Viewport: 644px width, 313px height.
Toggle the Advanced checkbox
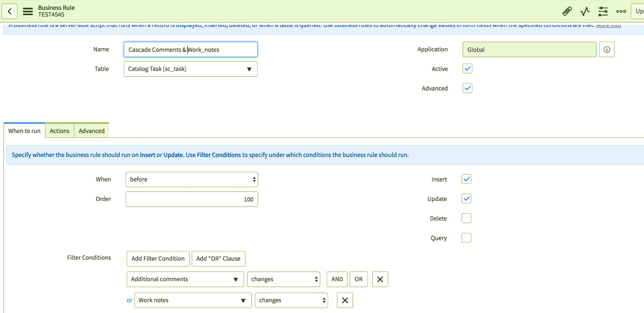(467, 88)
